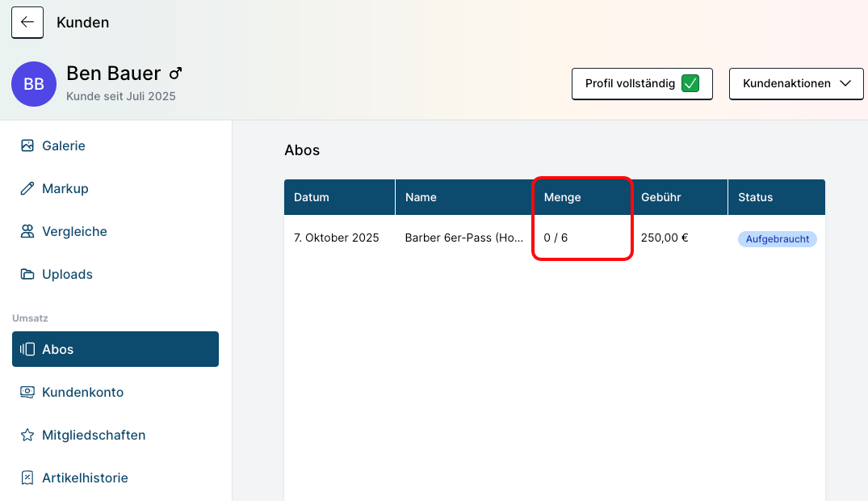
Task: Click the Galerie picture icon
Action: tap(27, 146)
